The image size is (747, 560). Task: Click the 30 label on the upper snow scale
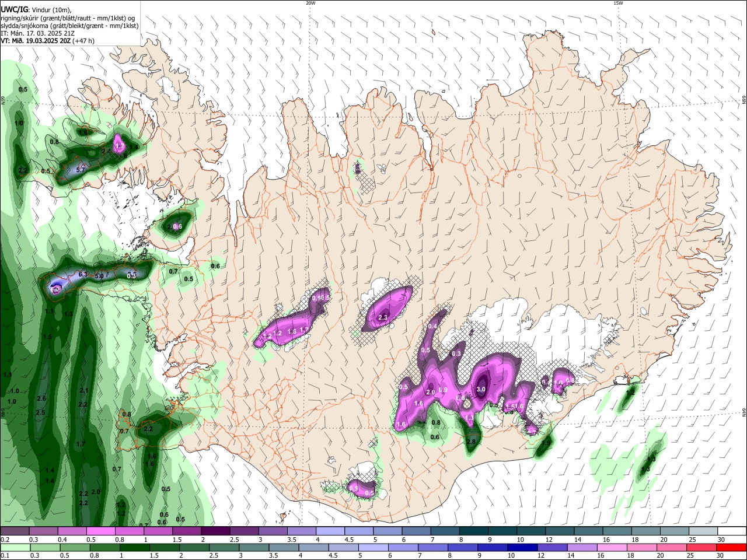(721, 540)
